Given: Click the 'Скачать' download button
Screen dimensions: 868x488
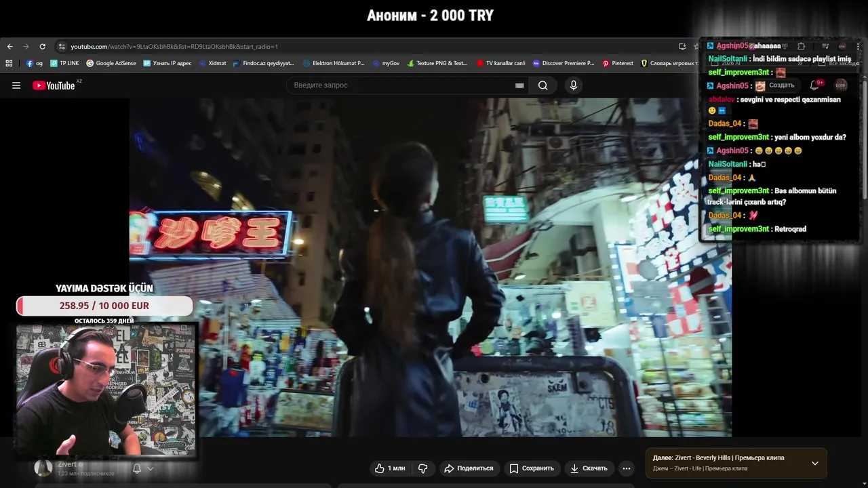Looking at the screenshot, I should click(589, 468).
